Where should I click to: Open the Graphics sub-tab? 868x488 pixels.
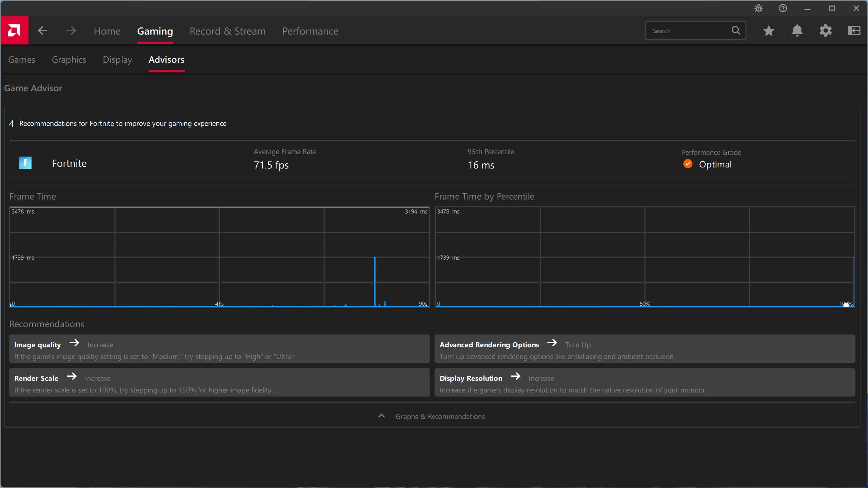(x=69, y=60)
